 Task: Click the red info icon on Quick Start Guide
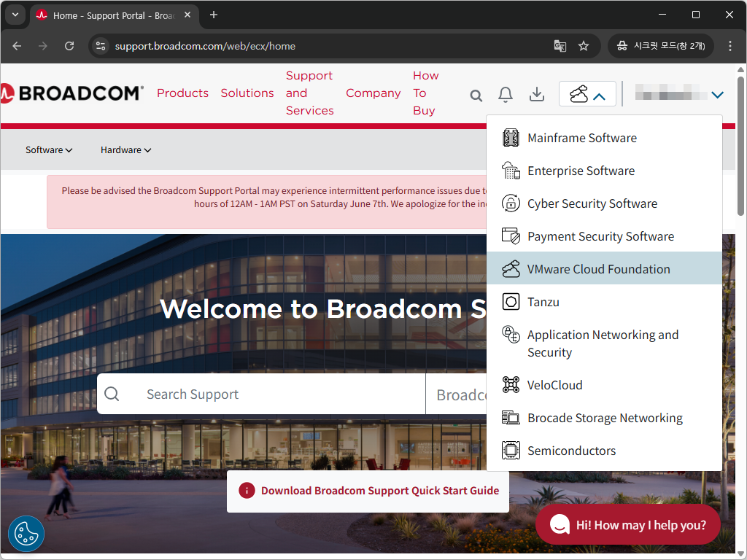coord(247,491)
